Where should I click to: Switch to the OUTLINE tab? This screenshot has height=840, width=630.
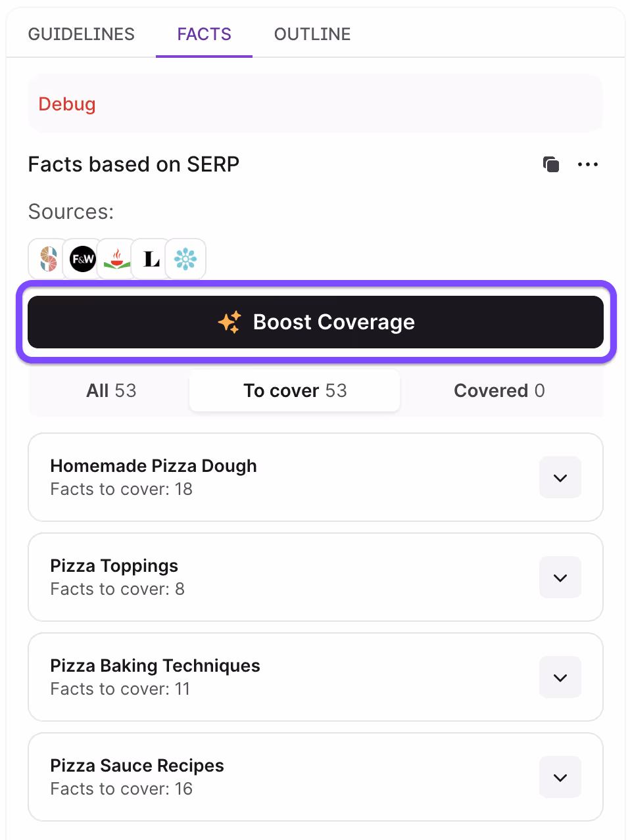tap(312, 34)
